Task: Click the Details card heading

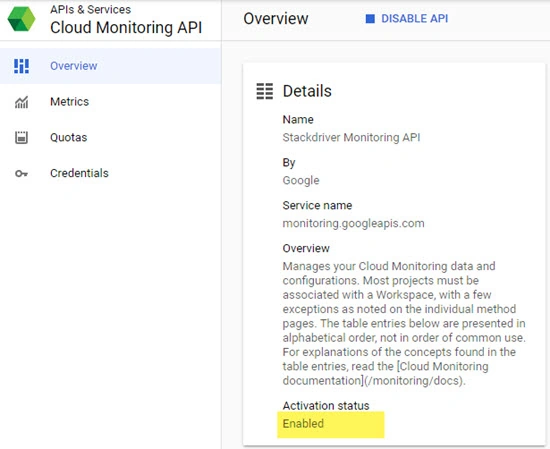Action: [x=307, y=91]
